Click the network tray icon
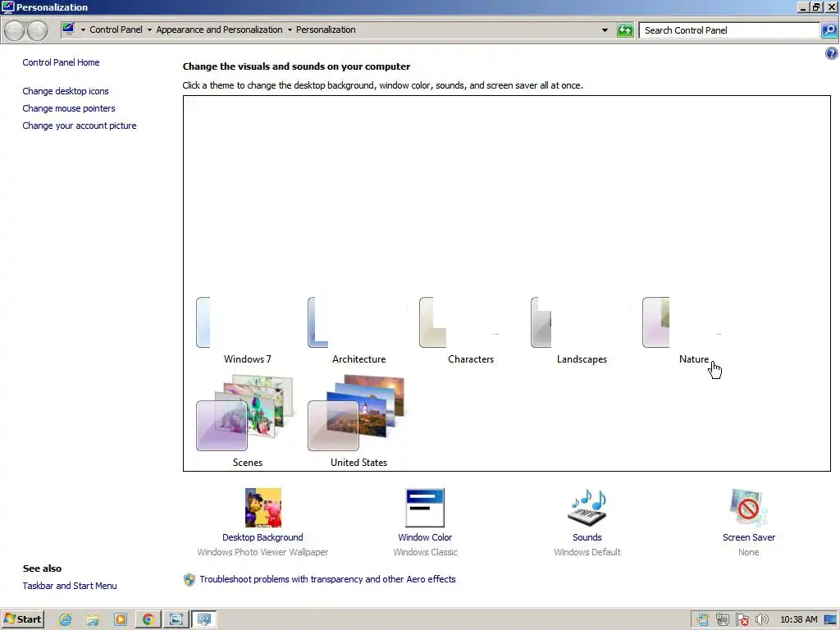This screenshot has width=840, height=630. [722, 620]
